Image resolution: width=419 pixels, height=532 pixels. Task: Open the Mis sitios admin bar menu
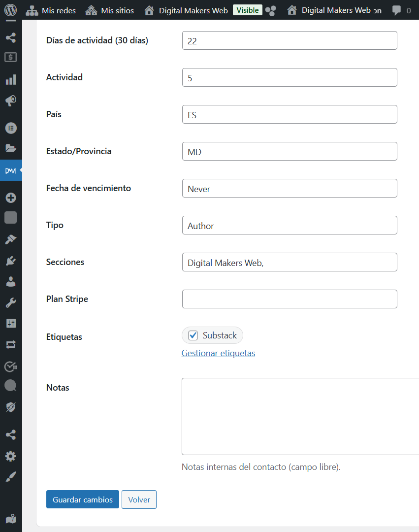pyautogui.click(x=109, y=10)
